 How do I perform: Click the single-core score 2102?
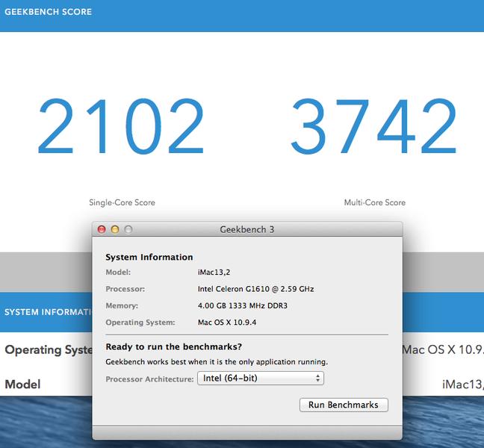click(x=120, y=126)
